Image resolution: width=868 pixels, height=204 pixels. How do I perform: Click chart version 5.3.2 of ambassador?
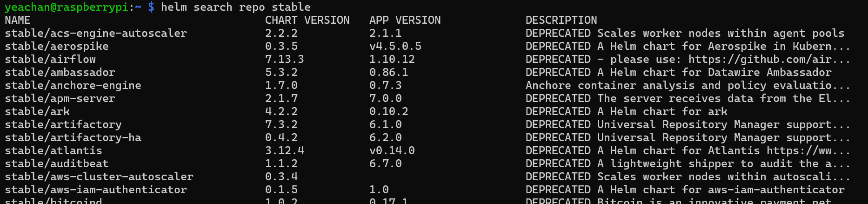(281, 72)
